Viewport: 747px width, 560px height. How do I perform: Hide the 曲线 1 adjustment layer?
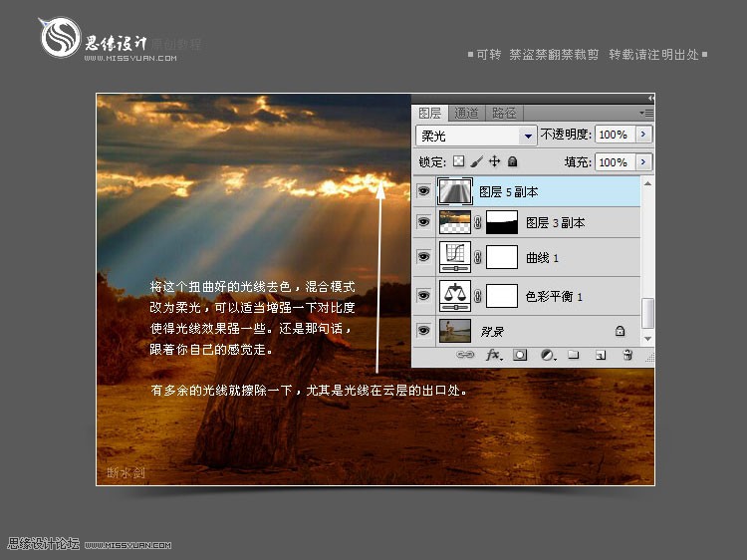(423, 257)
